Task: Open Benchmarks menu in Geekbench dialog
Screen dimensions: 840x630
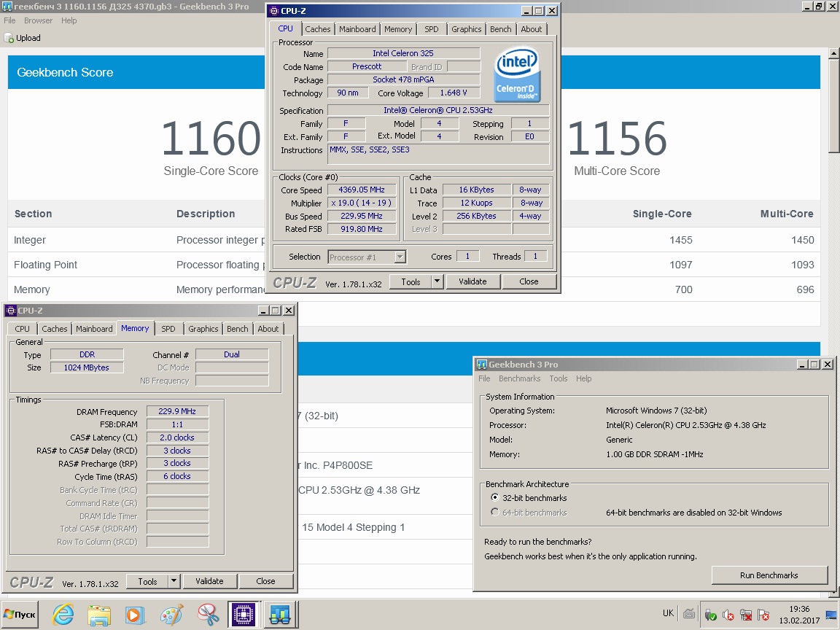Action: coord(519,378)
